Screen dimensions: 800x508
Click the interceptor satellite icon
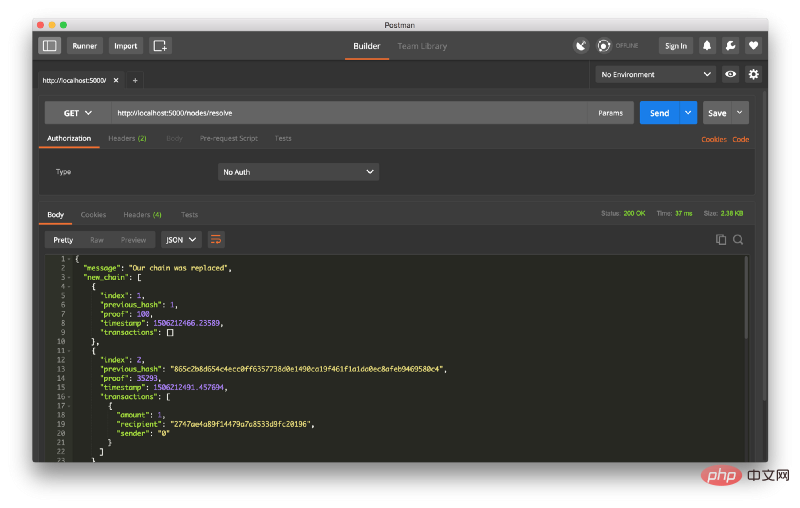click(x=581, y=46)
